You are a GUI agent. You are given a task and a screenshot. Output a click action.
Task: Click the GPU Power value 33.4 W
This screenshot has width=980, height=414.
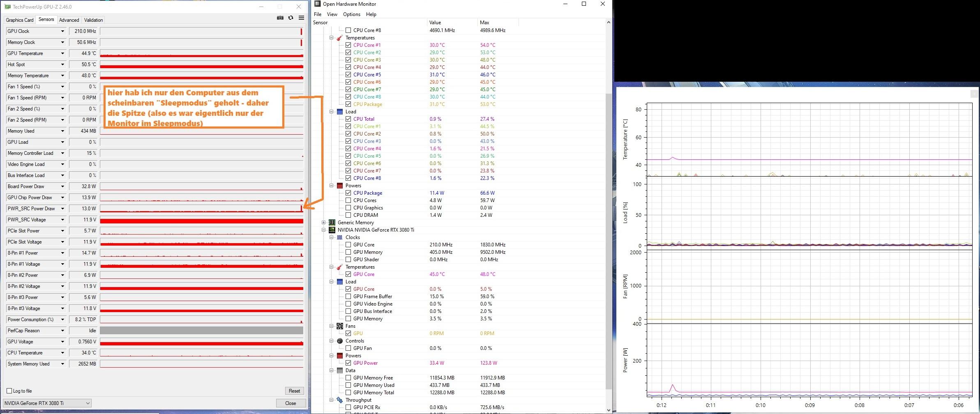coord(437,363)
